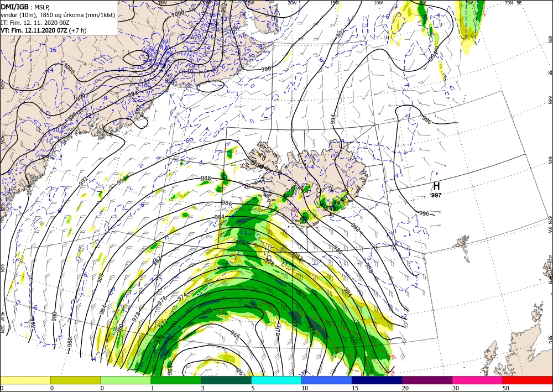Screen dimensions: 553x392
Task: Choose the purple 20 mm legend swatch
Action: 427,380
